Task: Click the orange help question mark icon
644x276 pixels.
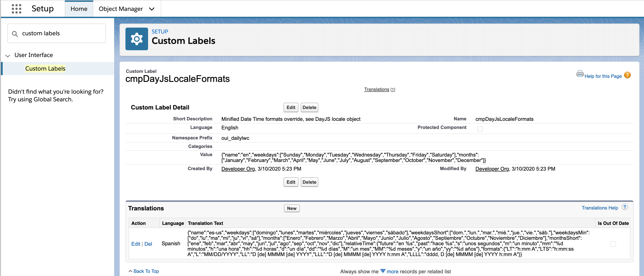Action: tap(627, 75)
